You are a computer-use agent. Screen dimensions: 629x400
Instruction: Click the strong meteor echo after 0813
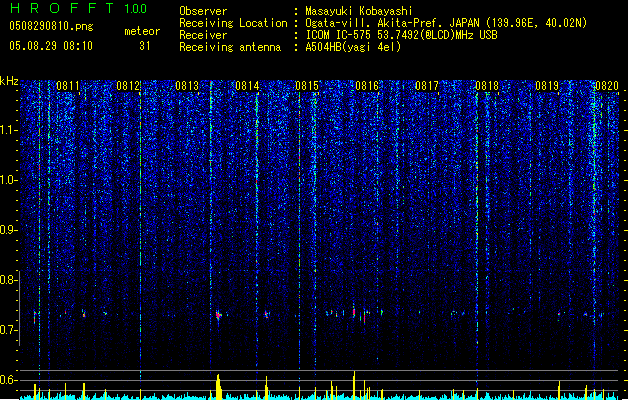(x=219, y=315)
